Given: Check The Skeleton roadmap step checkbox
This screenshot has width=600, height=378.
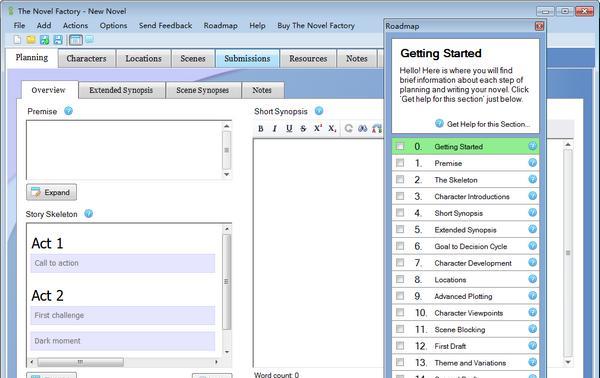Looking at the screenshot, I should (x=400, y=179).
